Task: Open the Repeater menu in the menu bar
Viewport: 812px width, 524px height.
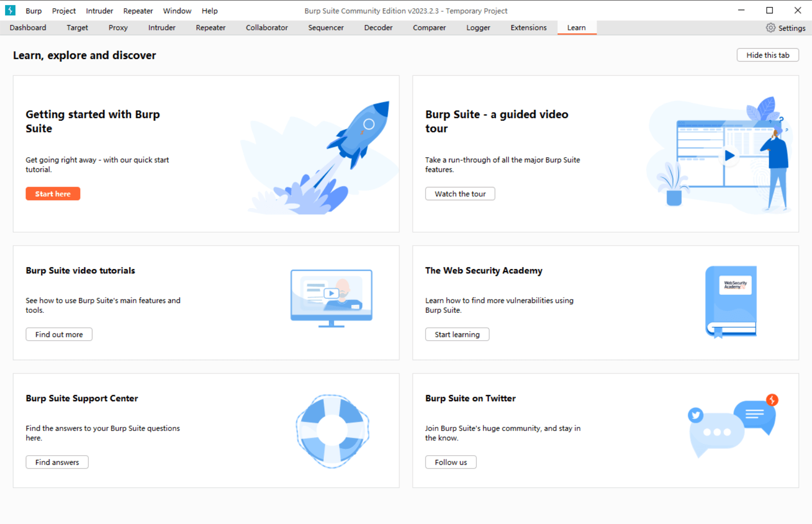Action: [x=138, y=11]
